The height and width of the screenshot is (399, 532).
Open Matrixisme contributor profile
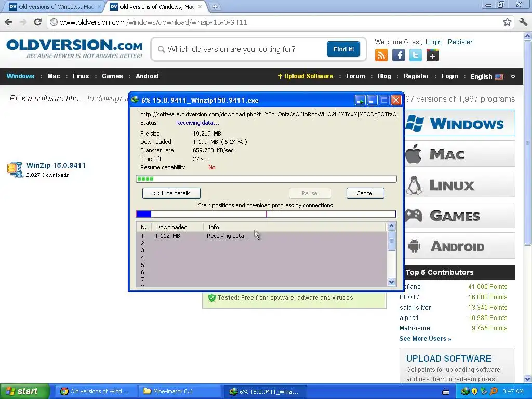point(415,328)
